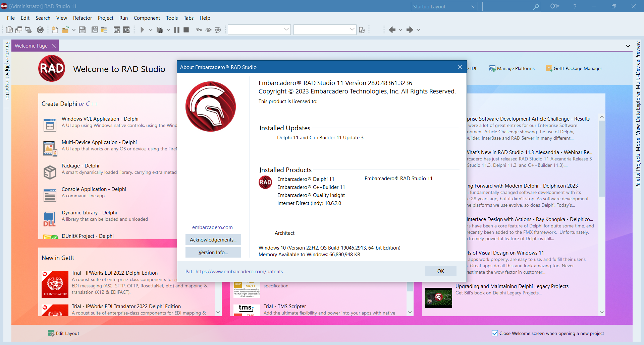The image size is (644, 345).
Task: Open the Project menu
Action: 106,18
